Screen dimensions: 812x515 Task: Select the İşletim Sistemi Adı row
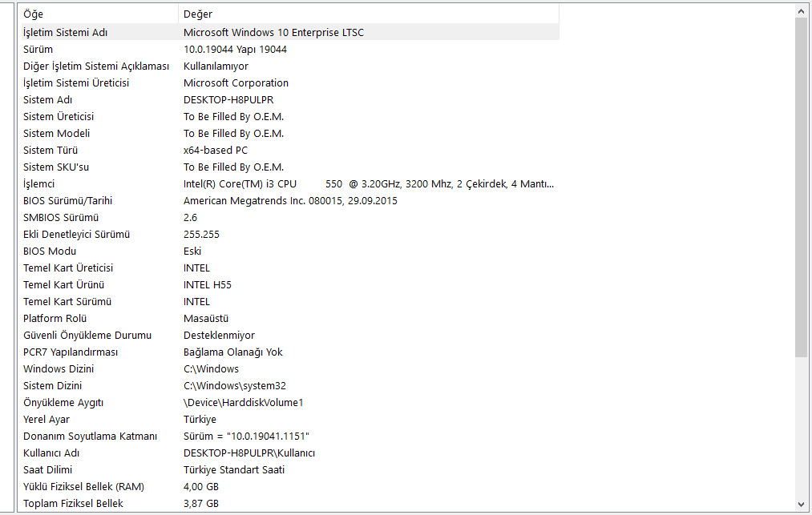pyautogui.click(x=289, y=32)
